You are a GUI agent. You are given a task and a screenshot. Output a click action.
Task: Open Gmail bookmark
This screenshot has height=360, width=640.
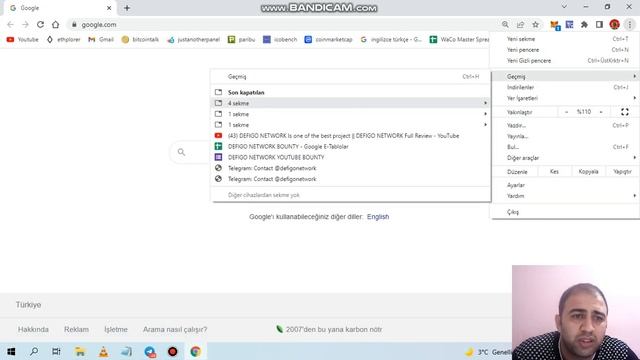101,40
